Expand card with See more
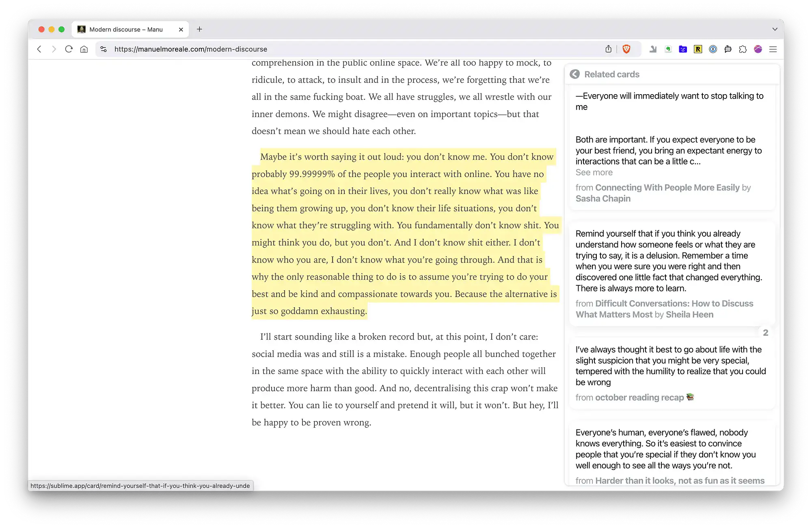812x528 pixels. [594, 172]
